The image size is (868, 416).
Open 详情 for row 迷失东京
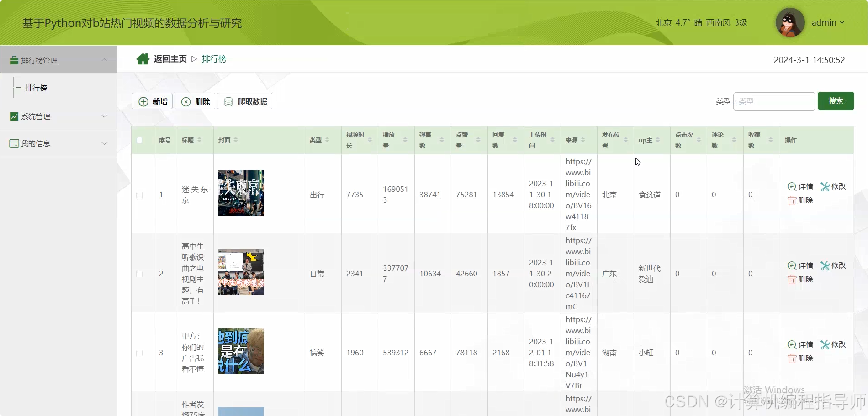click(800, 186)
